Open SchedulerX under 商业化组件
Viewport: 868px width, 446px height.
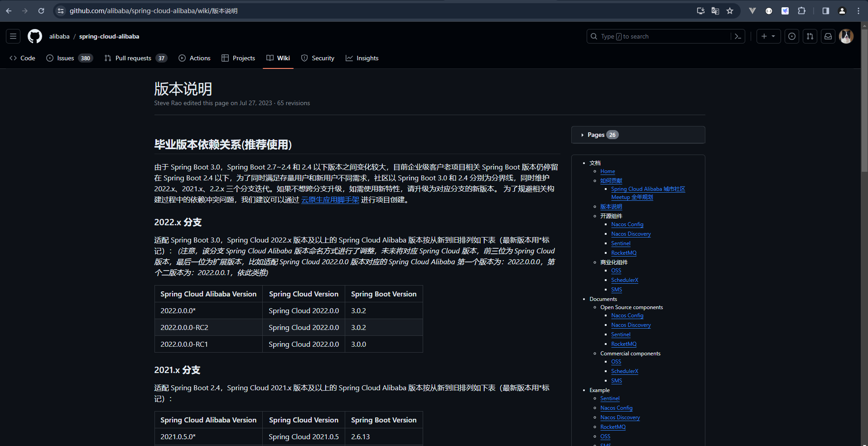(624, 280)
